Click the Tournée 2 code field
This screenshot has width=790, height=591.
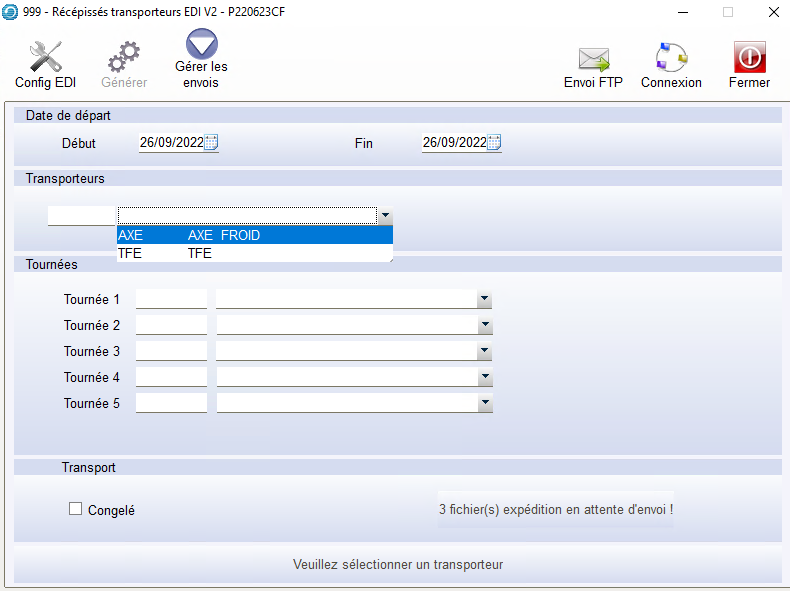[171, 325]
